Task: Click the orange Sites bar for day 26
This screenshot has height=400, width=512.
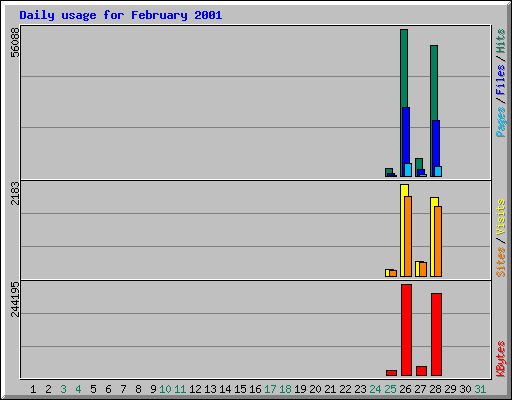Action: click(x=408, y=236)
